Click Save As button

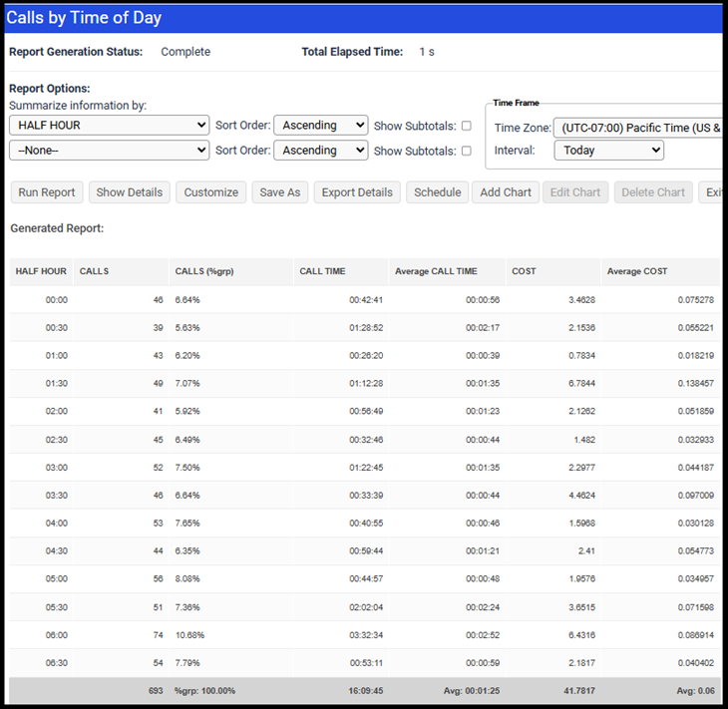(x=280, y=192)
